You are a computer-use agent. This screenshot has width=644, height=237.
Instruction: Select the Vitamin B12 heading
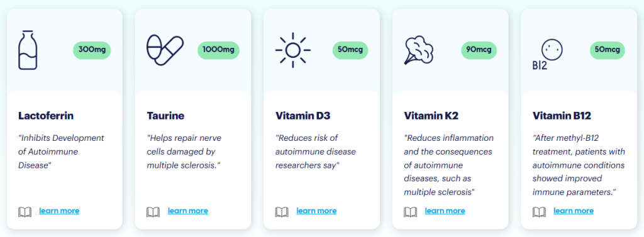pyautogui.click(x=562, y=116)
